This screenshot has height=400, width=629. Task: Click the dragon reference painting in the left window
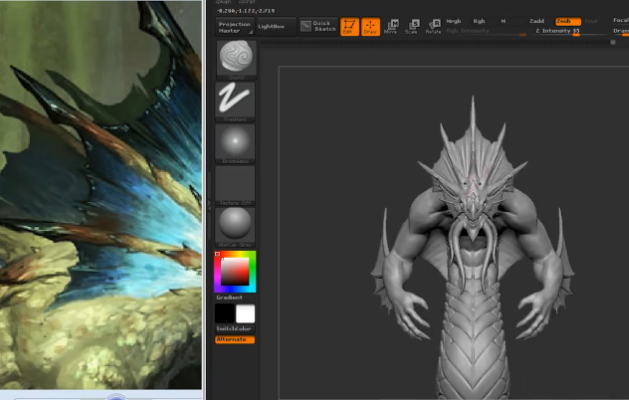[101, 195]
